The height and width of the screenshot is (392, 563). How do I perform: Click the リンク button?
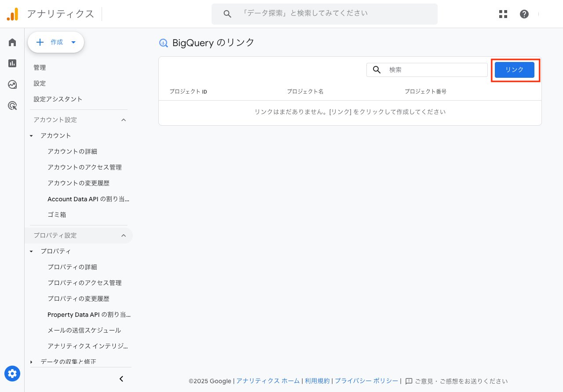(x=514, y=69)
